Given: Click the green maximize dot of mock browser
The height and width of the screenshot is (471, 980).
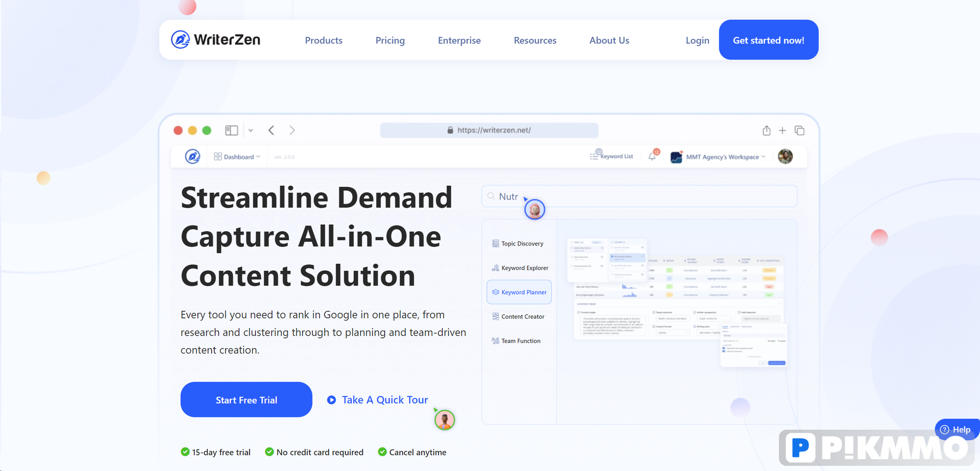Looking at the screenshot, I should 207,130.
